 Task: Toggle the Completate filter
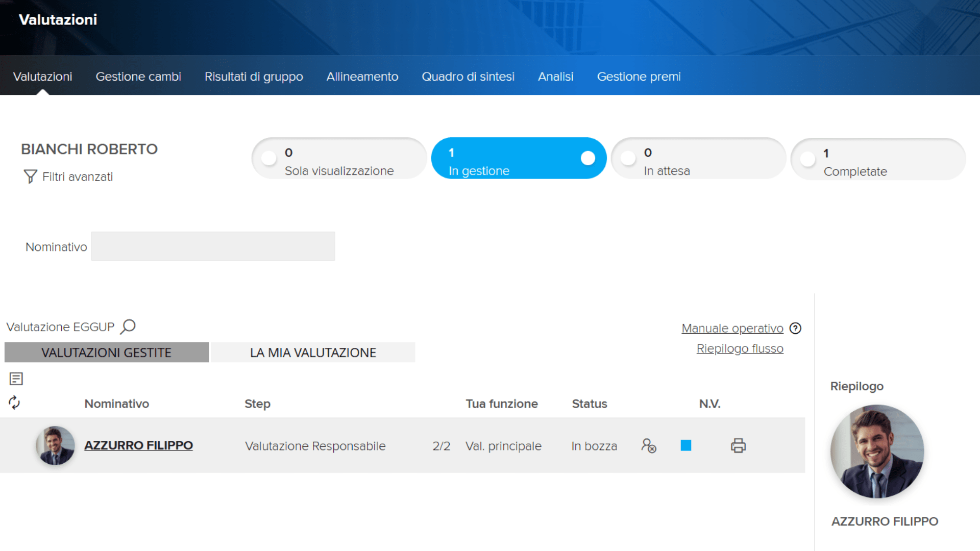pyautogui.click(x=878, y=159)
